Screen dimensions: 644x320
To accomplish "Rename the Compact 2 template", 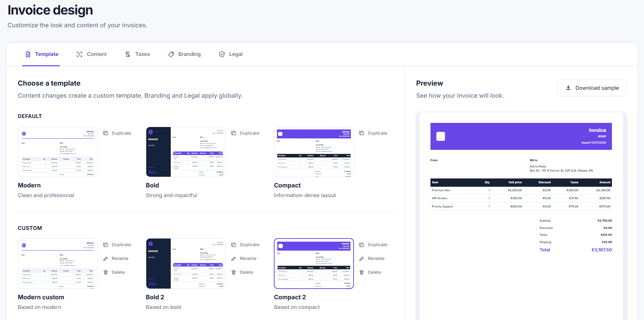I will pyautogui.click(x=372, y=259).
